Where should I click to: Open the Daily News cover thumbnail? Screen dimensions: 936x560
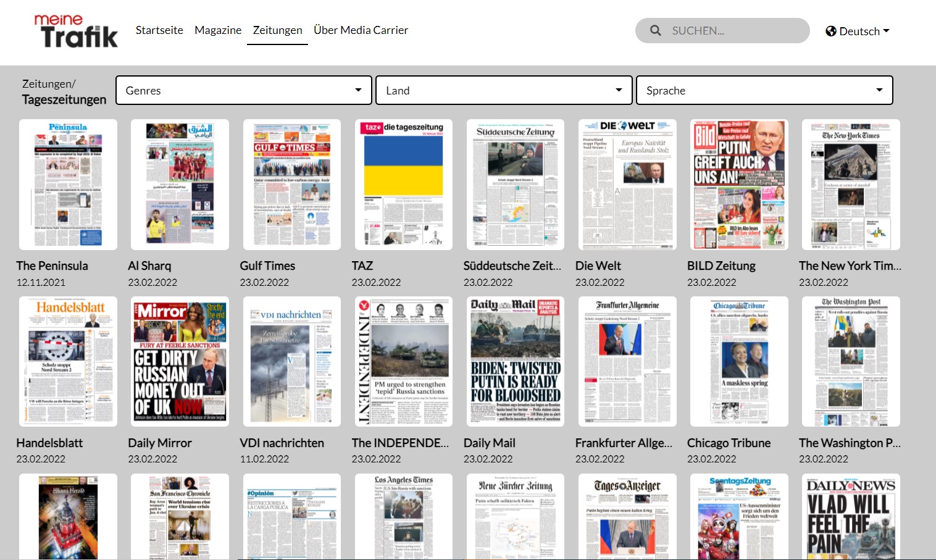click(x=851, y=517)
